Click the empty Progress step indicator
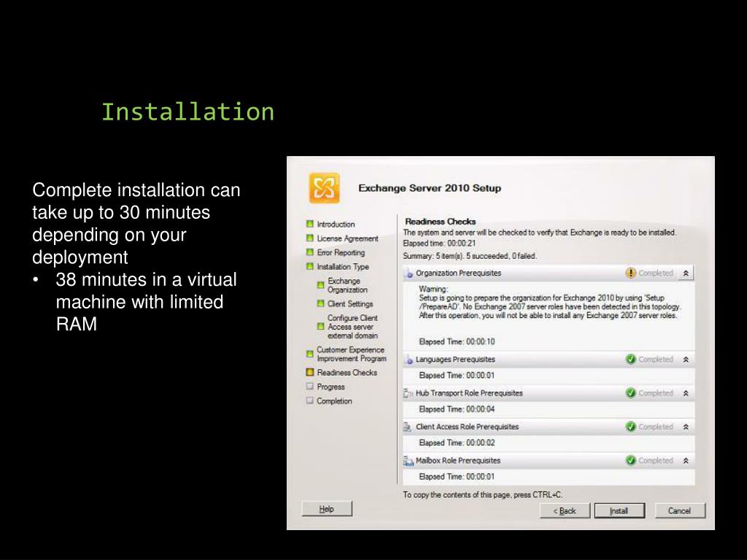The width and height of the screenshot is (747, 560). 310,386
